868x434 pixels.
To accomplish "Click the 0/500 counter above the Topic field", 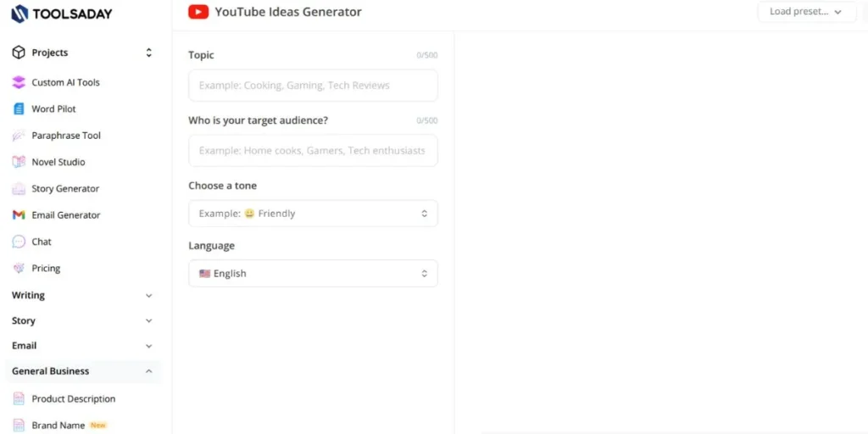I will point(427,55).
